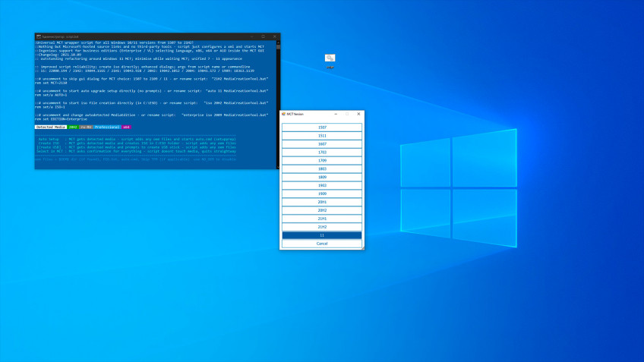Close the MCT Version dialog window

(358, 114)
